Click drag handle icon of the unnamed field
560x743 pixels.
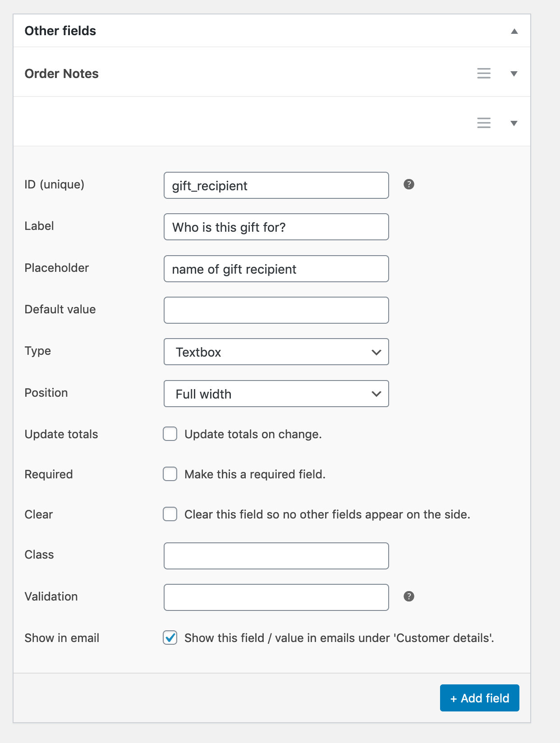483,123
